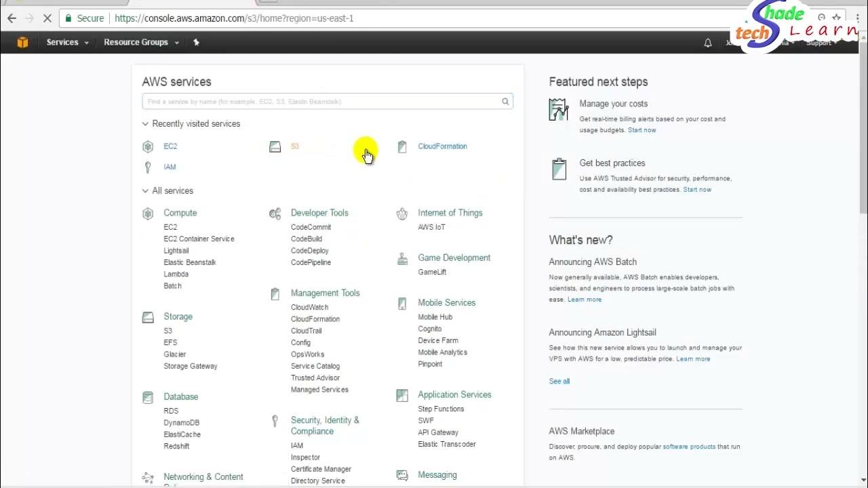
Task: Click the EC2 icon under Recently visited
Action: pyautogui.click(x=148, y=146)
